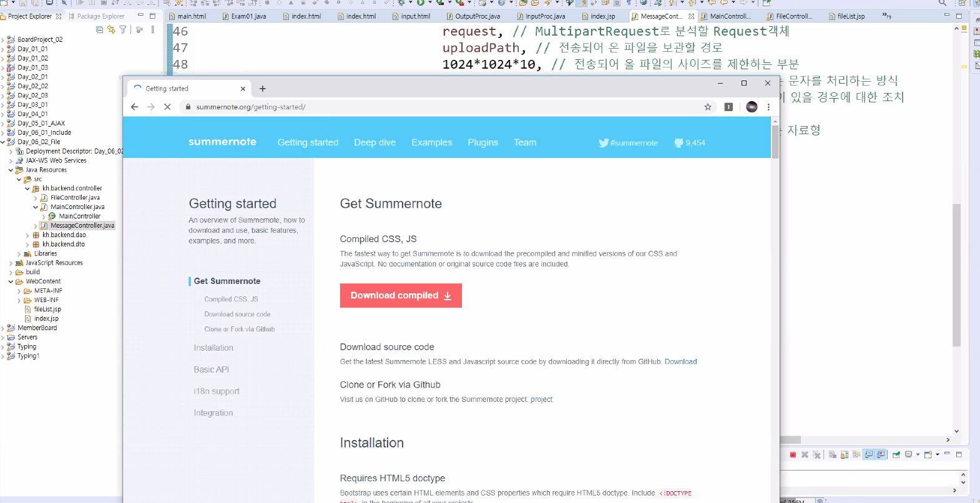This screenshot has width=980, height=503.
Task: Open the browser profile avatar
Action: [x=752, y=107]
